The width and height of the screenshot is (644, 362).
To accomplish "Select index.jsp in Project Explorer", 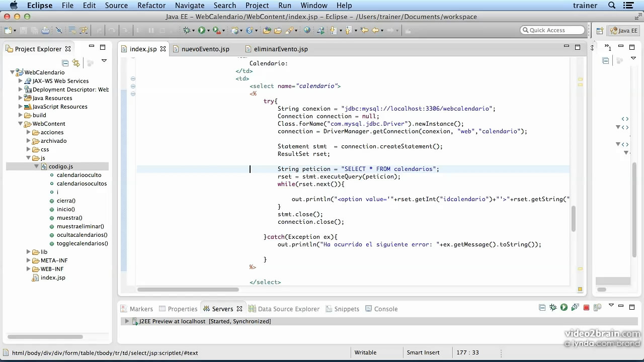I will coord(53,278).
